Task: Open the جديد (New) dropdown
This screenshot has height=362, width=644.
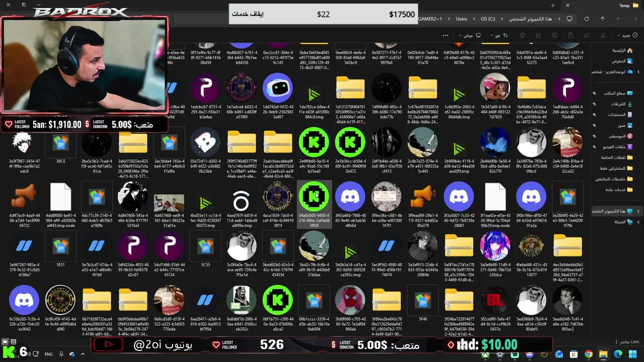Action: [627, 35]
